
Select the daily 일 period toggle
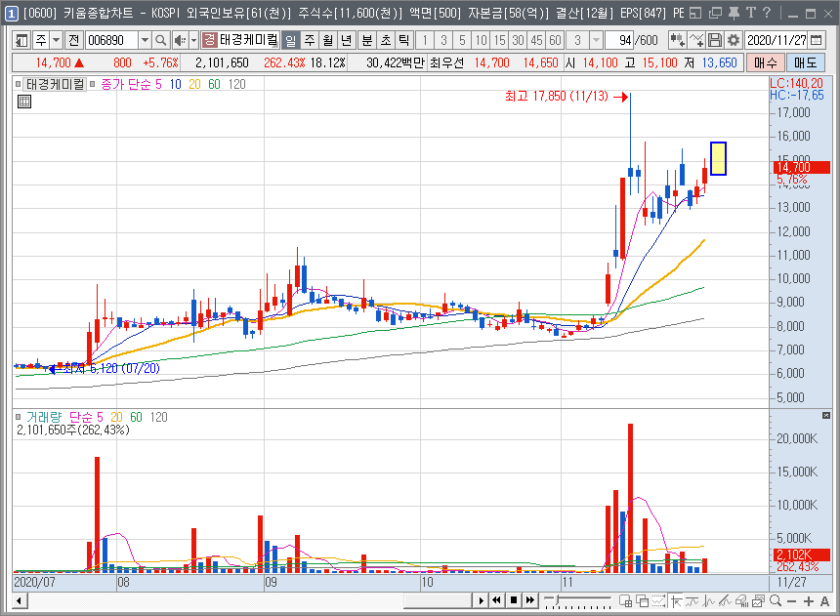(x=290, y=40)
